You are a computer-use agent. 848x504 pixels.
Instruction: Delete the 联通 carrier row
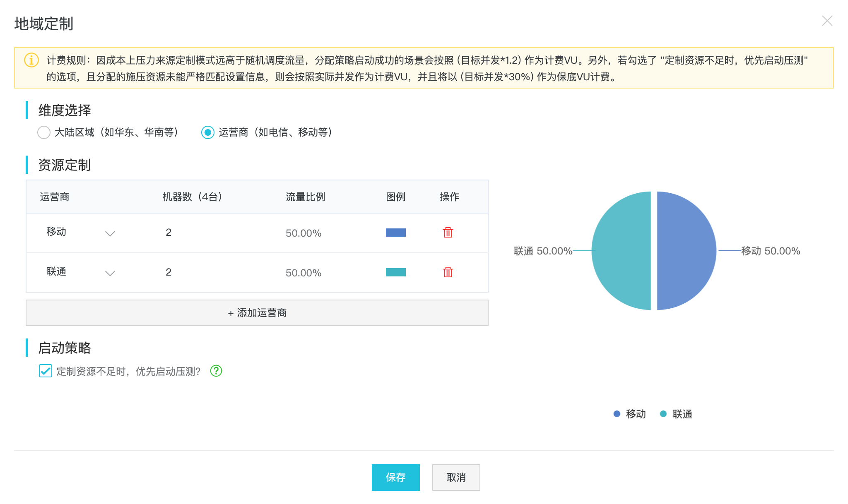(448, 272)
